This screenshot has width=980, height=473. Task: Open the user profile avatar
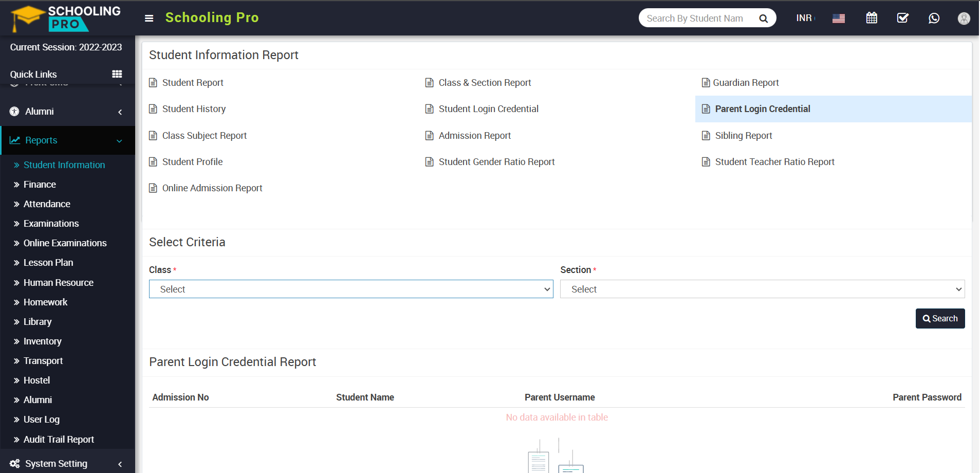[x=964, y=18]
